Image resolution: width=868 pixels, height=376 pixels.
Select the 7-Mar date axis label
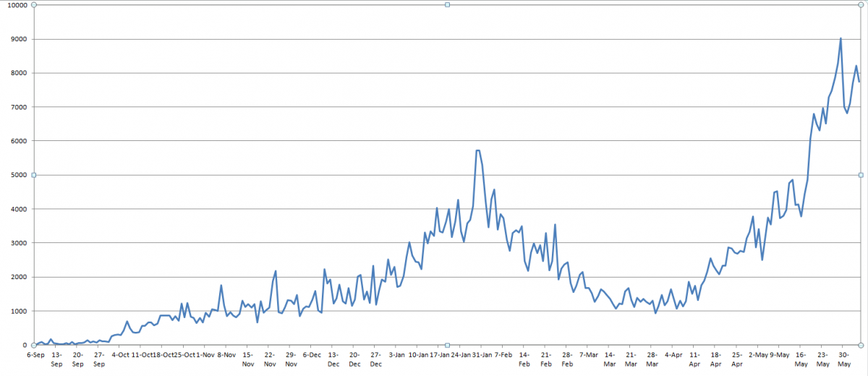tap(588, 355)
